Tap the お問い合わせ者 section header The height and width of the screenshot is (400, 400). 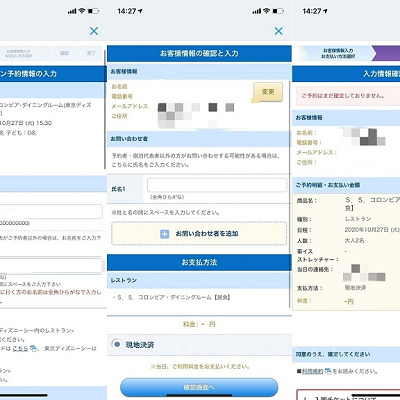[199, 139]
